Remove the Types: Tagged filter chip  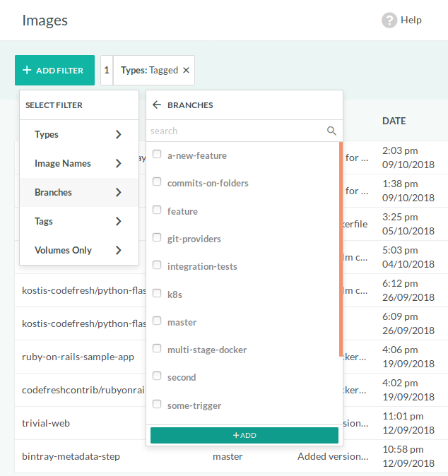click(186, 71)
